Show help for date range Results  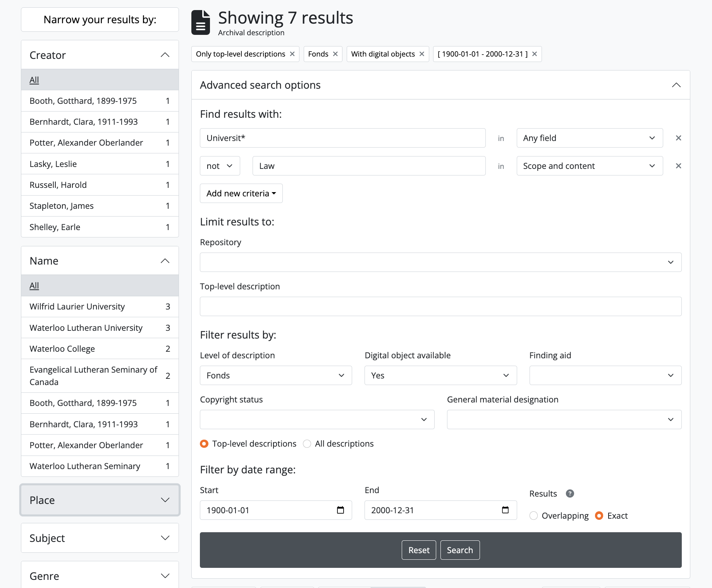pos(570,493)
